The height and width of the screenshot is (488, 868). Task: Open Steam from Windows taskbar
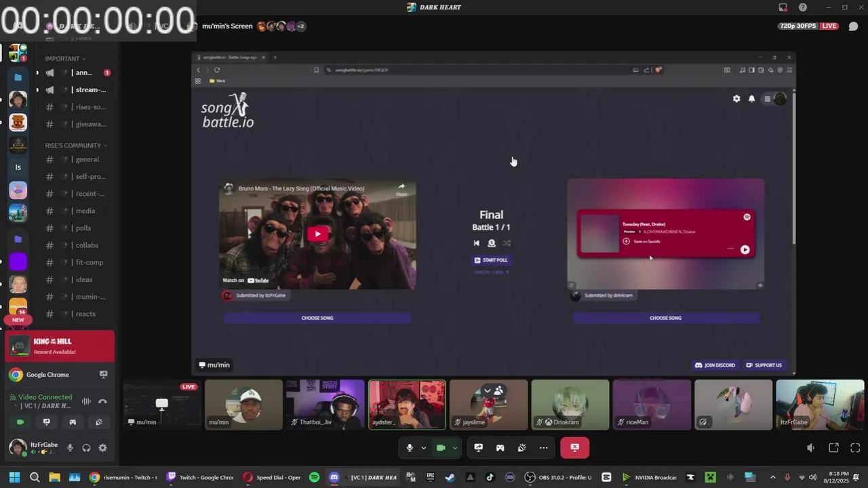click(450, 477)
